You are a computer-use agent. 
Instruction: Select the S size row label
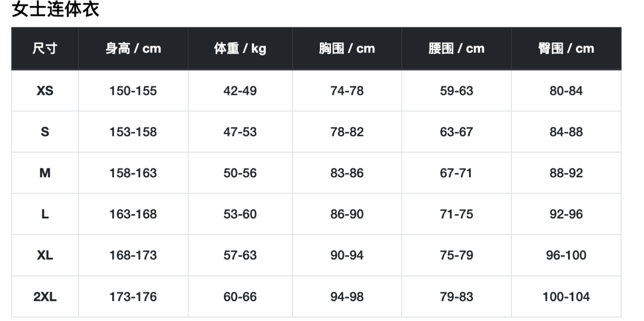45,132
